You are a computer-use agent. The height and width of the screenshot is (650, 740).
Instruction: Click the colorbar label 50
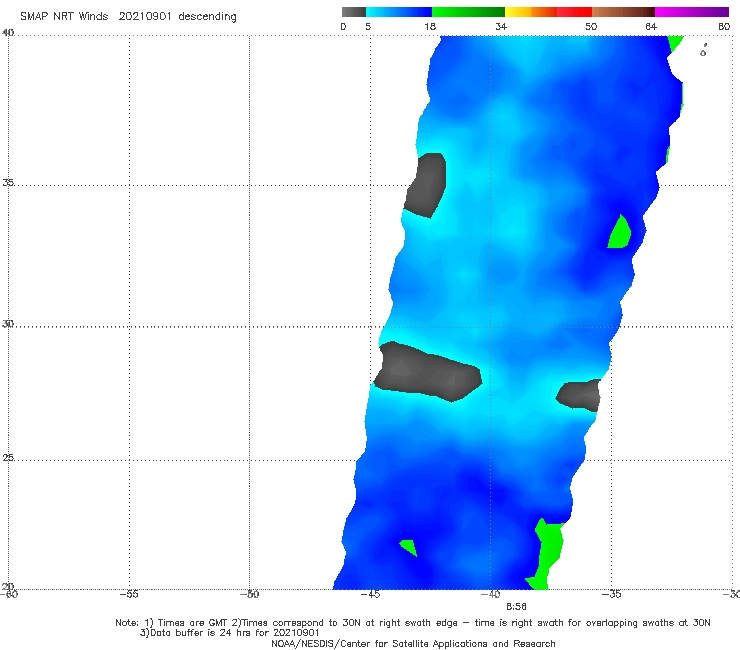[x=591, y=26]
